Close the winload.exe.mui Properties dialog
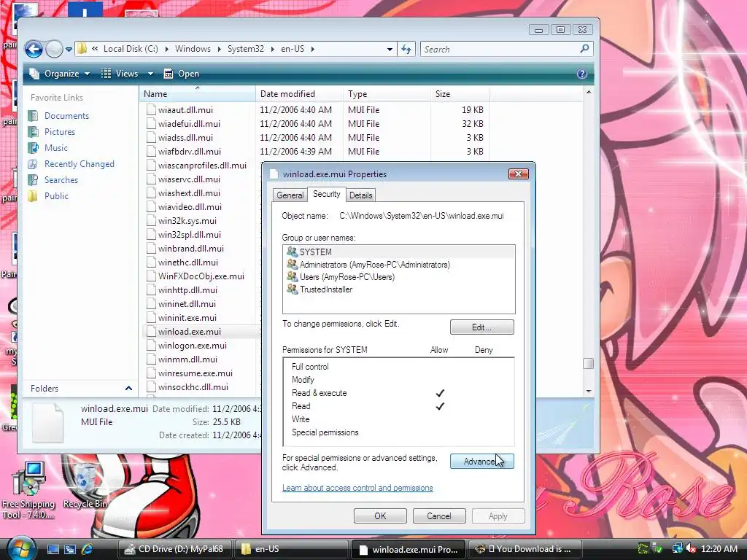Screen dimensions: 747x560 [x=519, y=174]
